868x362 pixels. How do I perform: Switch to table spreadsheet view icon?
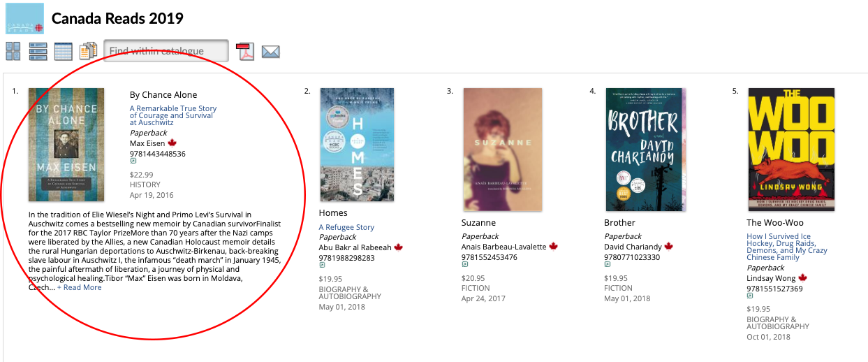63,51
